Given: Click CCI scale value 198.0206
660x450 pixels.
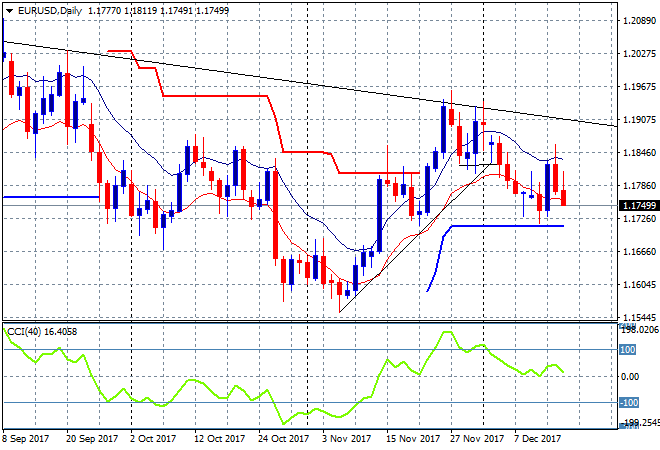Looking at the screenshot, I should (x=640, y=330).
